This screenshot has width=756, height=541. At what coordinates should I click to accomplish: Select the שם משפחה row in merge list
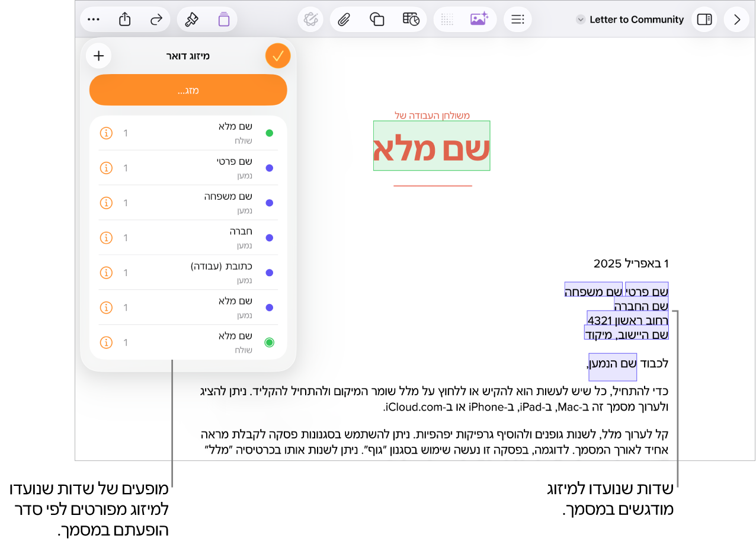coord(188,203)
